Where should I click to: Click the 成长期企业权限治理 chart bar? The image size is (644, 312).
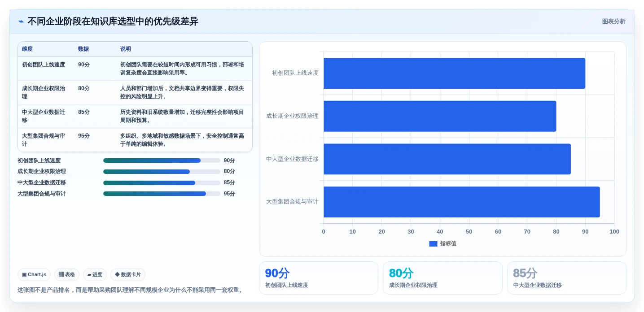pos(440,116)
